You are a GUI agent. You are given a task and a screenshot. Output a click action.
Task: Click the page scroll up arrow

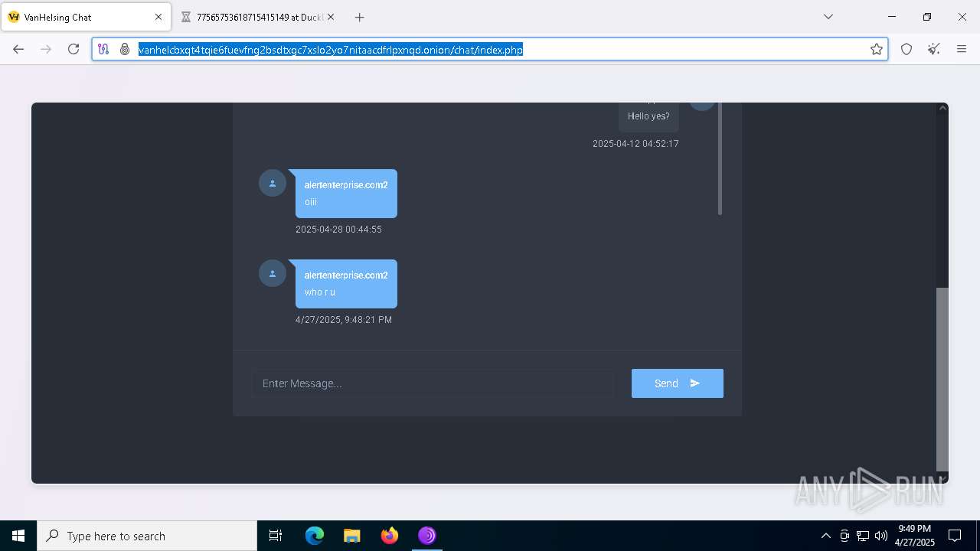942,108
